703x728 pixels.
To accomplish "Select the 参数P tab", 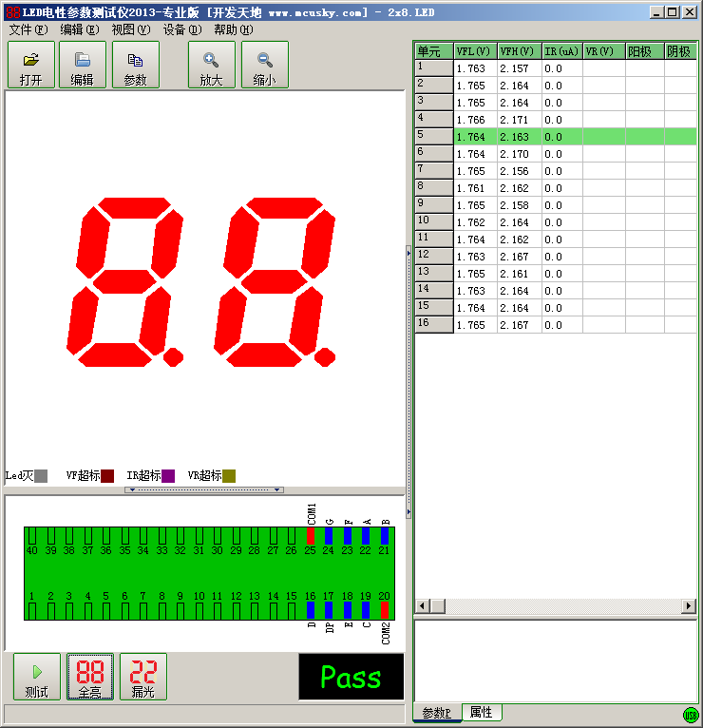I will coord(437,713).
